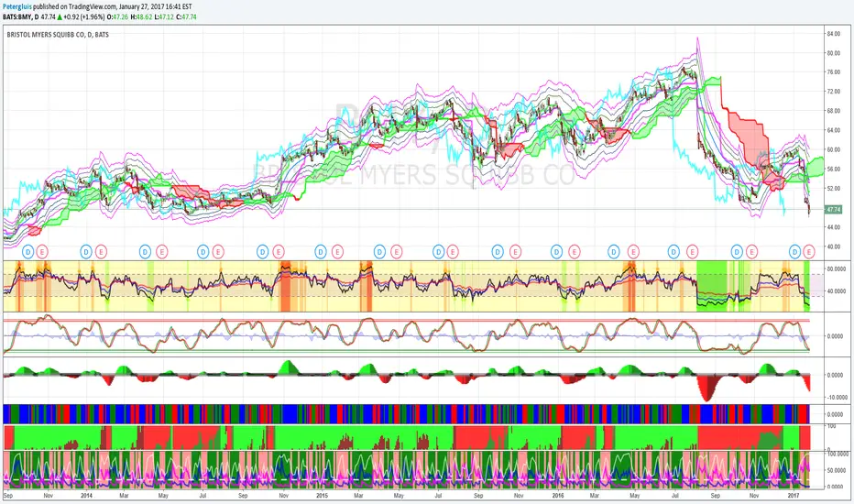
Task: Click the BRISTOL MYERS SQUIBB CO, D, BATS chart title
Action: coord(58,34)
